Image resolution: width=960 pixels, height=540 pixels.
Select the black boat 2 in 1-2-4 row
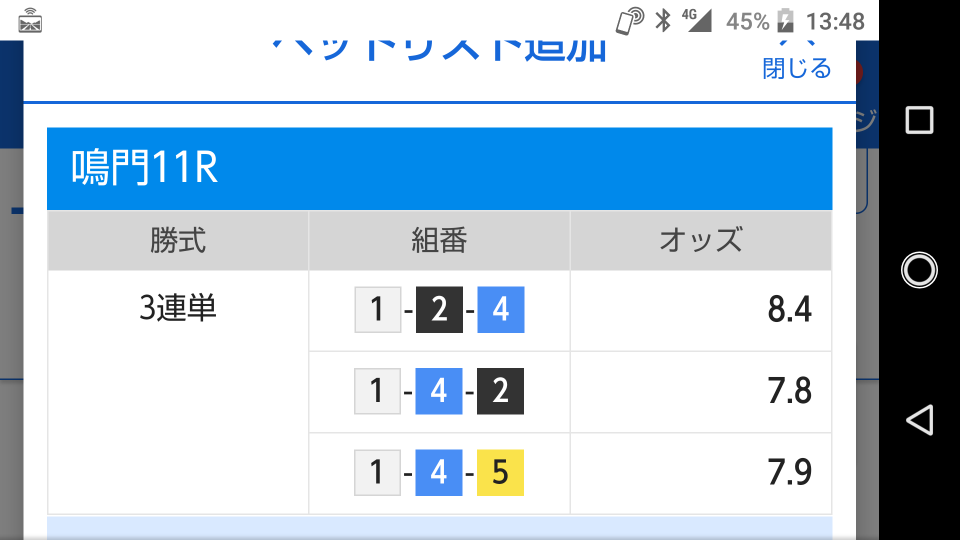[x=440, y=309]
